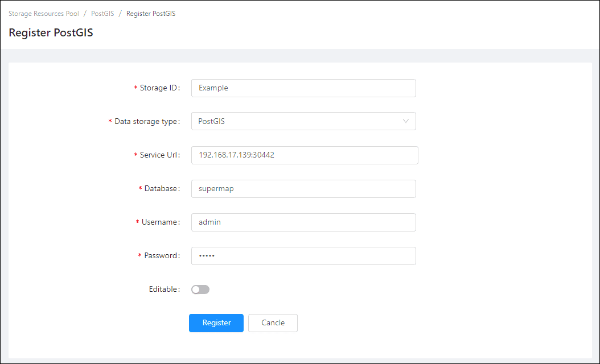The height and width of the screenshot is (364, 600).
Task: Click the Storage ID label
Action: tap(159, 88)
